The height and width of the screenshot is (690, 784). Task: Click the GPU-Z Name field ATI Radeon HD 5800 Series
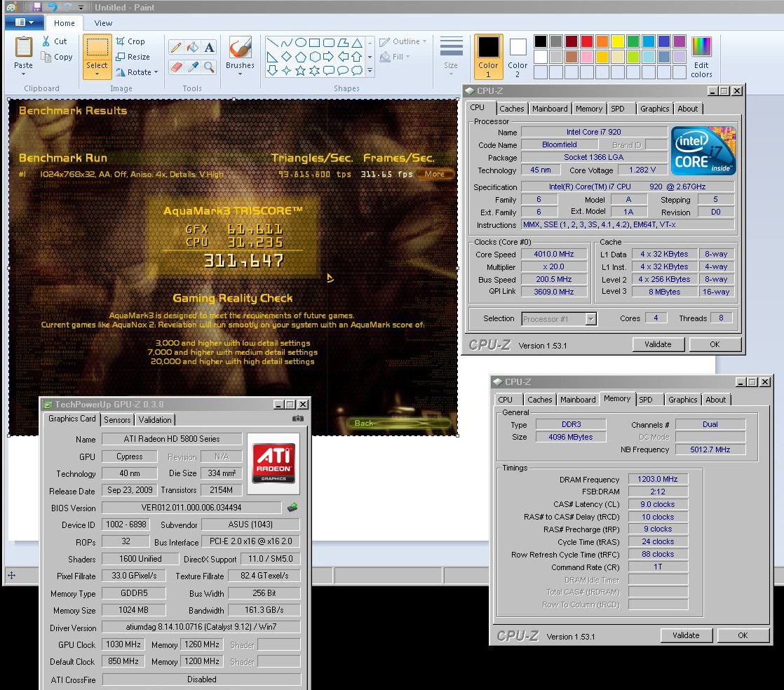(172, 439)
